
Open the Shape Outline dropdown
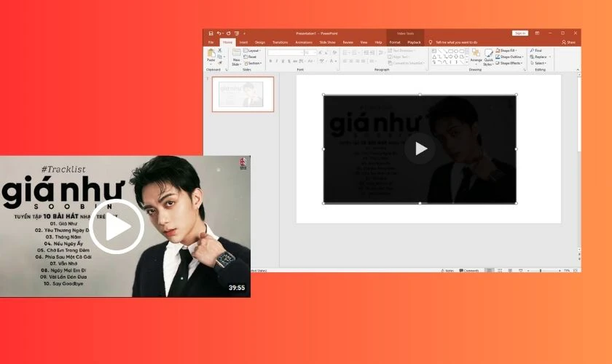point(509,57)
